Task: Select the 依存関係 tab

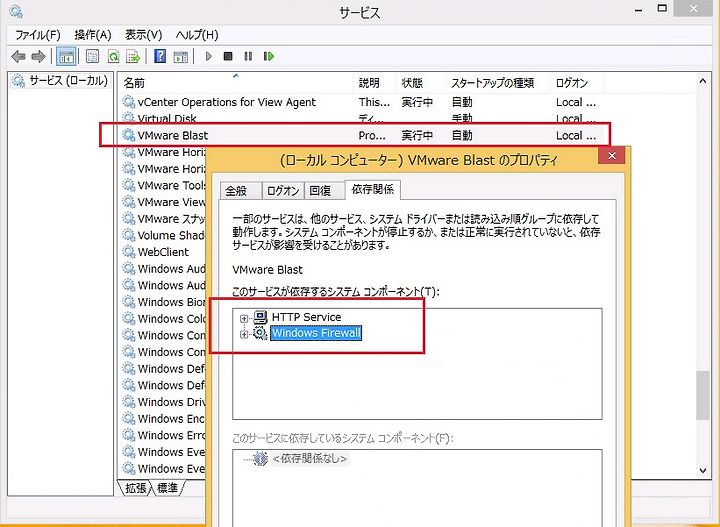Action: click(372, 189)
